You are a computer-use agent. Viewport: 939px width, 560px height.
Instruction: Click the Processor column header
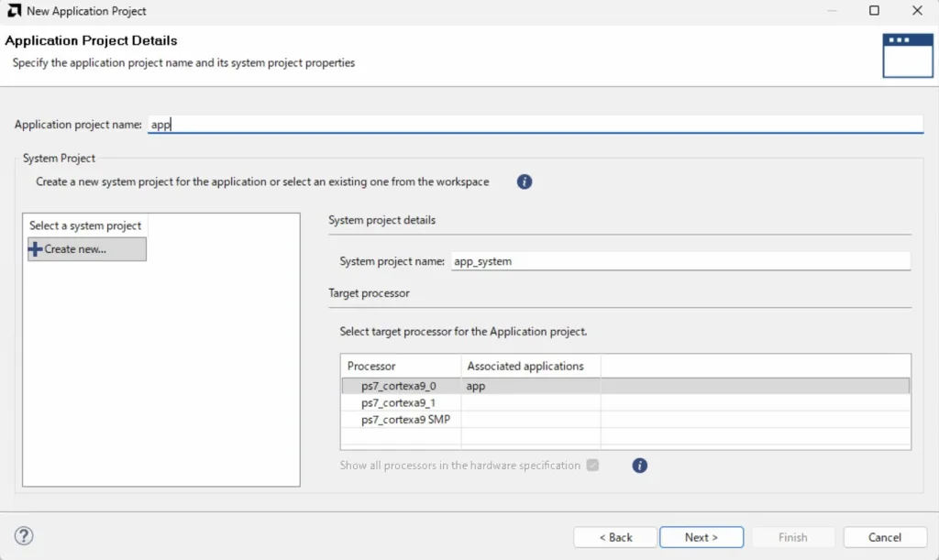pos(400,366)
